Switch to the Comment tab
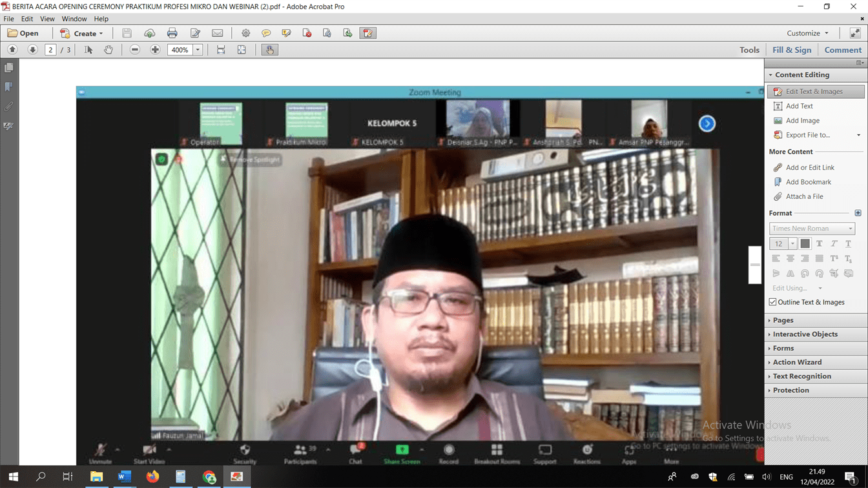This screenshot has width=868, height=488. (843, 49)
